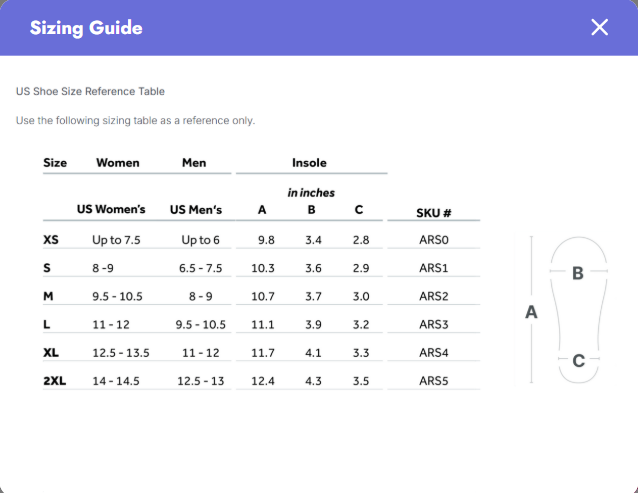Screen dimensions: 638x493
Task: Click the Insole column header
Action: click(x=309, y=163)
